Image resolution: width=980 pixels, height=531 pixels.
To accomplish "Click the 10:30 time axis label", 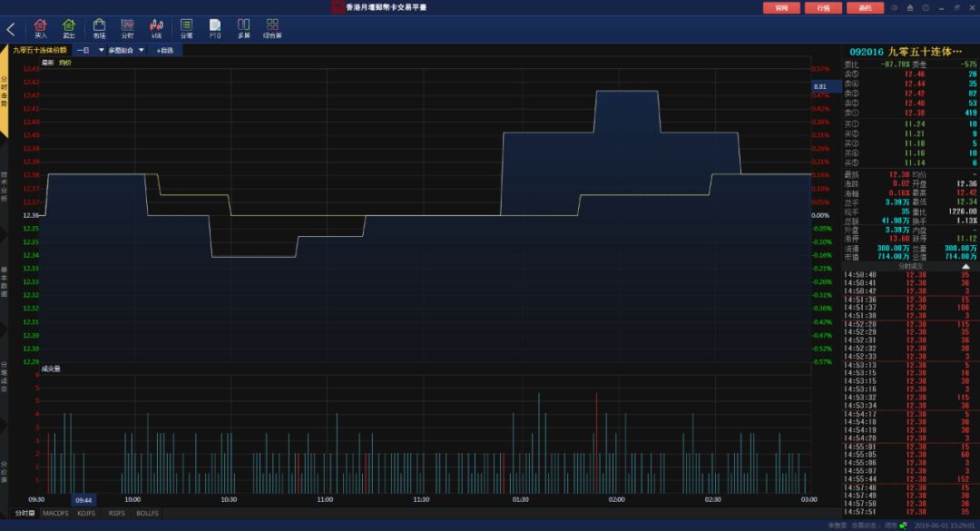I will click(229, 500).
